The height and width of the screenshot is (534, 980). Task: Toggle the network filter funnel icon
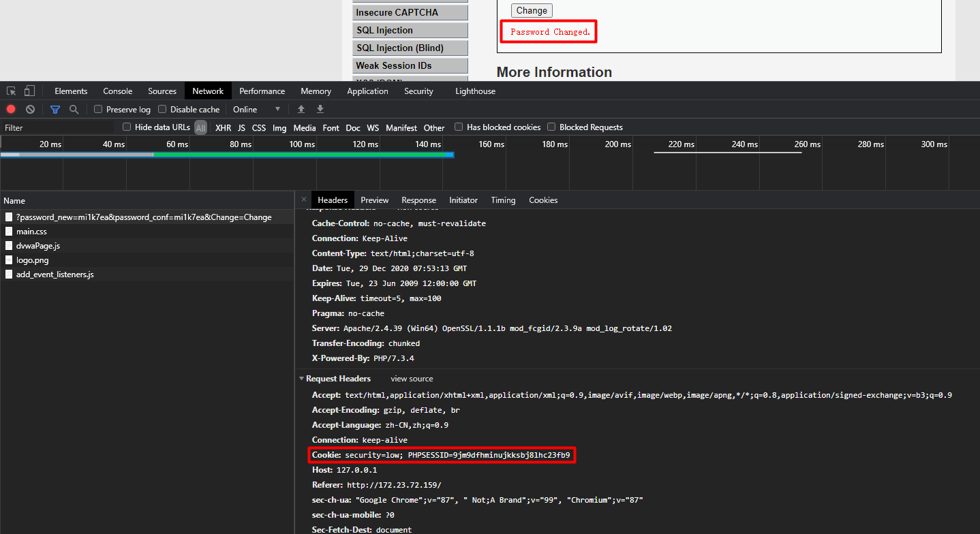(x=55, y=109)
